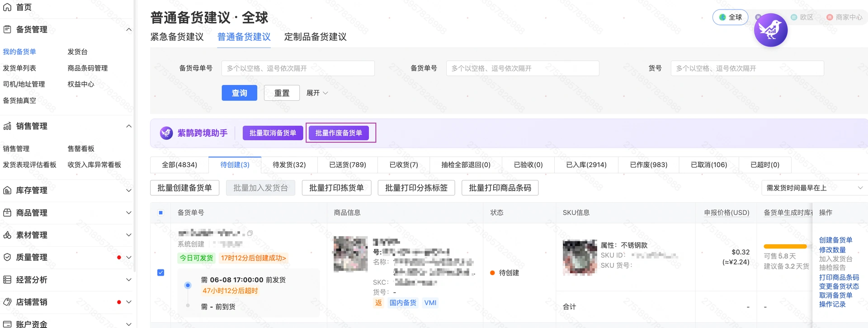Click the 质量管理 shield icon

pyautogui.click(x=7, y=257)
